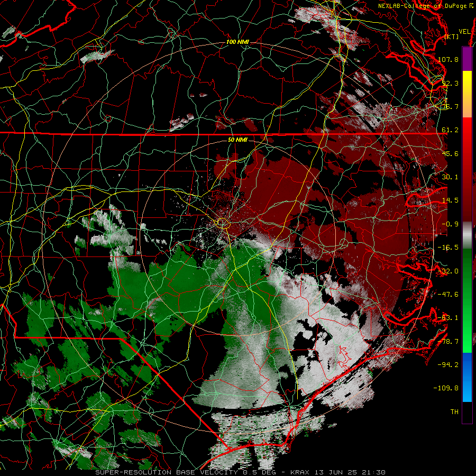Click the -32.0 value on the velocity scale
The image size is (476, 476).
coord(448,271)
